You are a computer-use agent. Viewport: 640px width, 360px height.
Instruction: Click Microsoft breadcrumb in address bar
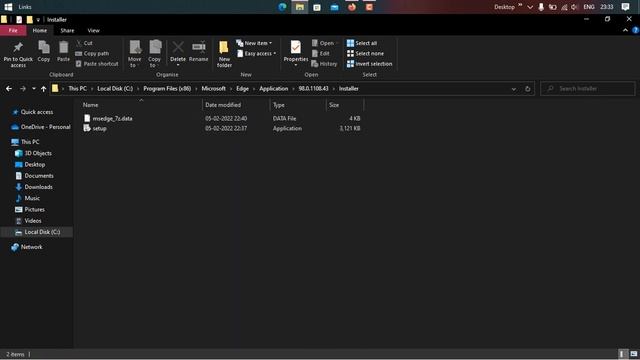(x=213, y=89)
